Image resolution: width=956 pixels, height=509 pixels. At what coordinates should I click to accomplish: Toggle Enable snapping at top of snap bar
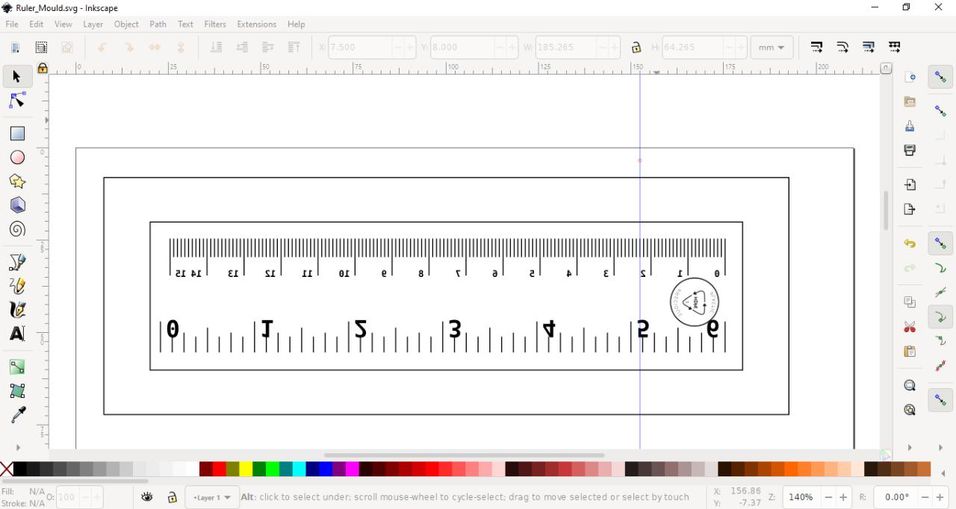[940, 76]
